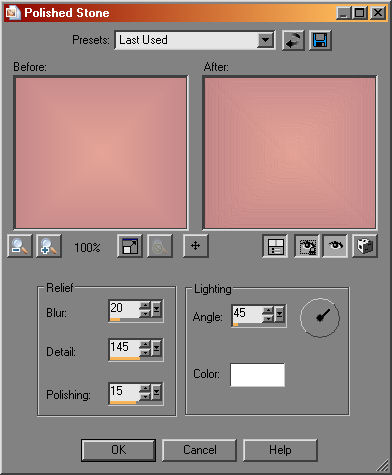Randomize parameters with the dice icon

tap(365, 246)
